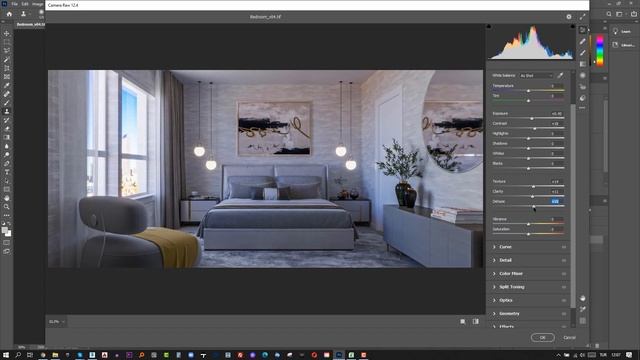
Task: Toggle visibility eye for Detail panel
Action: coord(564,260)
